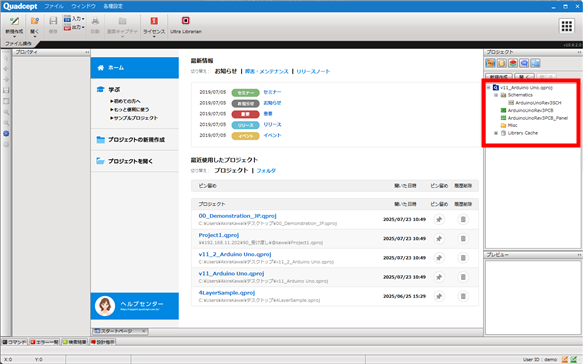Switch to the 設計指示 tab

point(103,342)
